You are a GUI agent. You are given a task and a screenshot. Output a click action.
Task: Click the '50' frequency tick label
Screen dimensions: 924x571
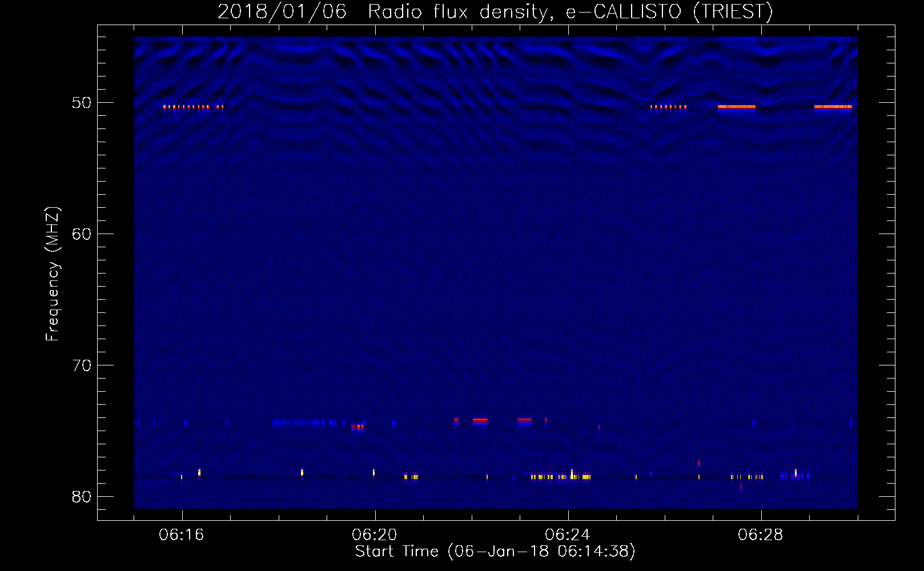click(82, 103)
